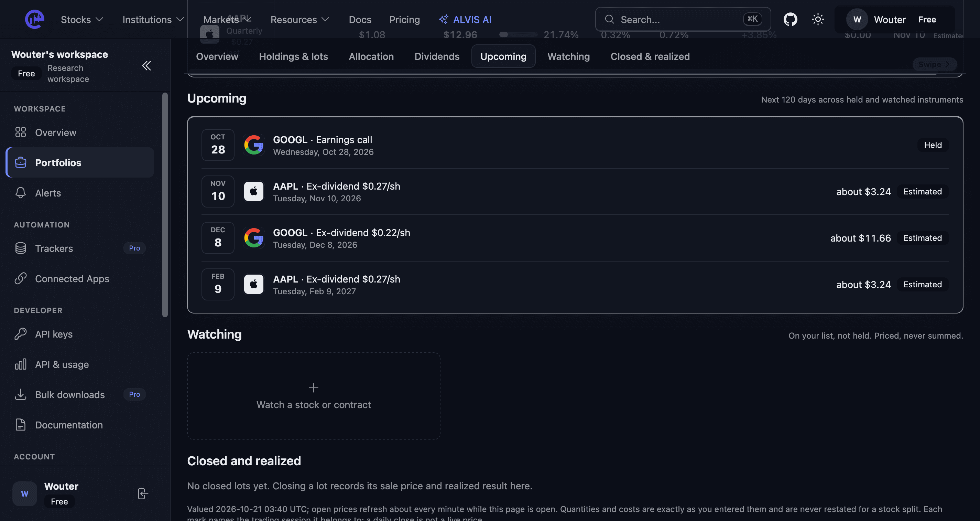Switch to the Holdings & lots tab

tap(293, 56)
